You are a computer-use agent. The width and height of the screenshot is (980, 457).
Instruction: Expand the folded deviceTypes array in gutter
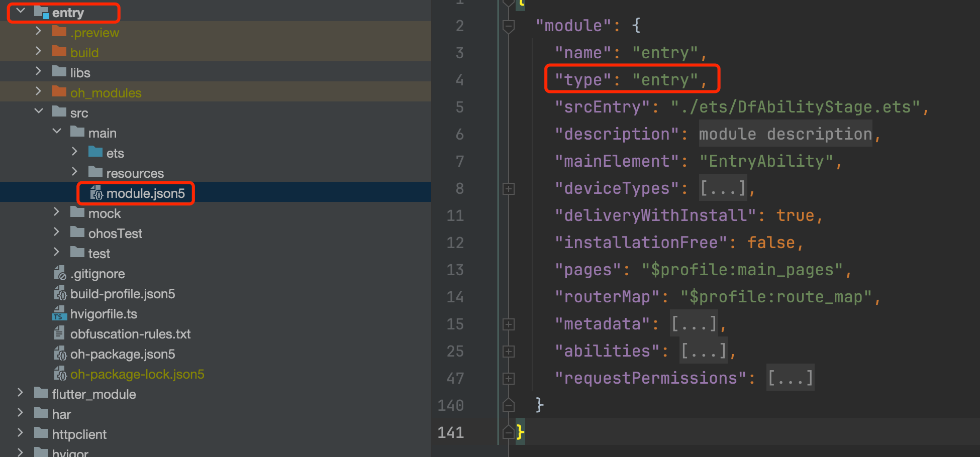click(x=509, y=189)
